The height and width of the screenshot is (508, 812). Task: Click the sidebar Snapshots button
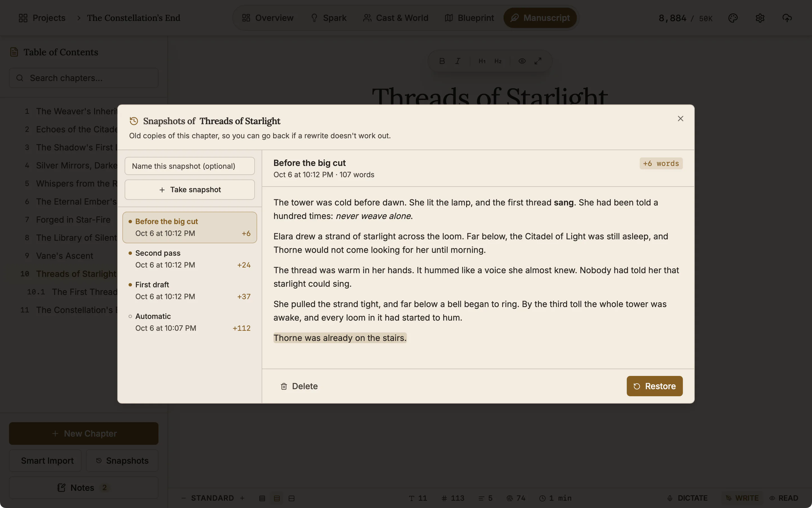click(122, 461)
